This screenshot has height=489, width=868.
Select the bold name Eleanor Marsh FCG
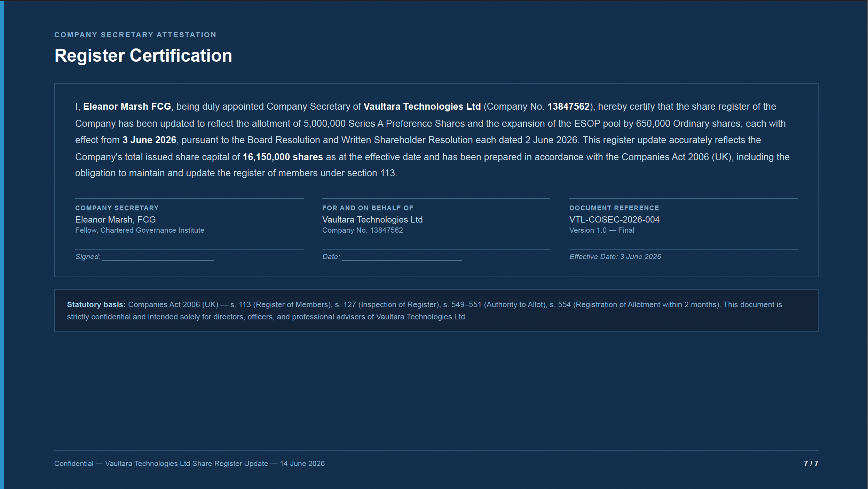coord(127,107)
